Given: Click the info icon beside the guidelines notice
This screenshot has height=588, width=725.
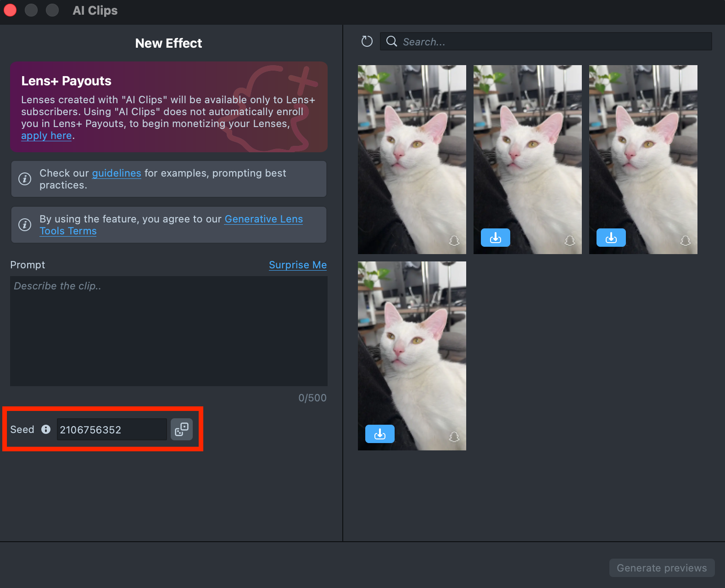Looking at the screenshot, I should [x=25, y=179].
